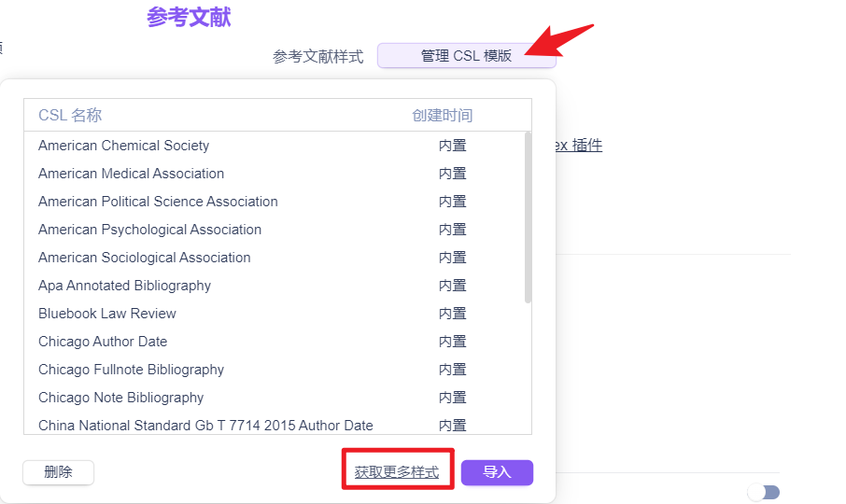The height and width of the screenshot is (504, 846).
Task: Click 内置 cell of Bluebook Law Review row
Action: pos(452,314)
